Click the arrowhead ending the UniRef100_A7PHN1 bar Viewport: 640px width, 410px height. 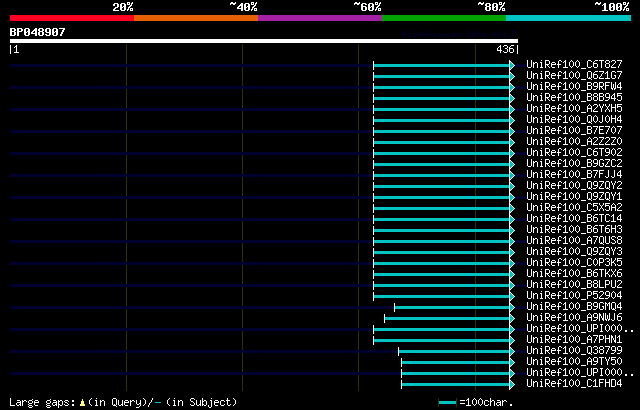(512, 341)
